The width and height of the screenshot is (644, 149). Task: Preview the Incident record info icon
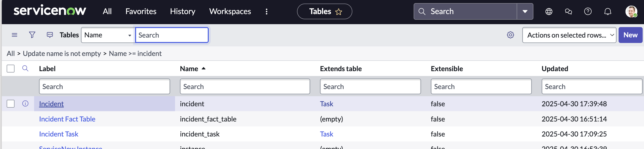(25, 104)
